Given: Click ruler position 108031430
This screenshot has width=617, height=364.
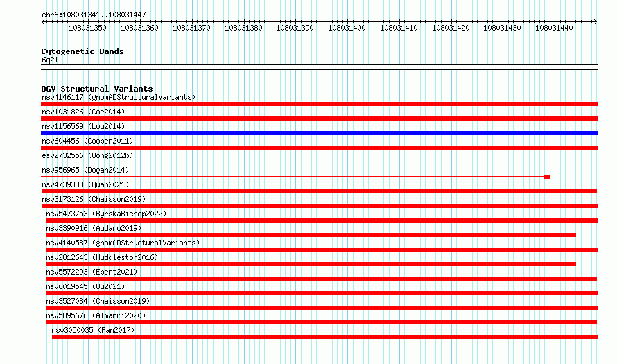Looking at the screenshot, I should coord(502,28).
